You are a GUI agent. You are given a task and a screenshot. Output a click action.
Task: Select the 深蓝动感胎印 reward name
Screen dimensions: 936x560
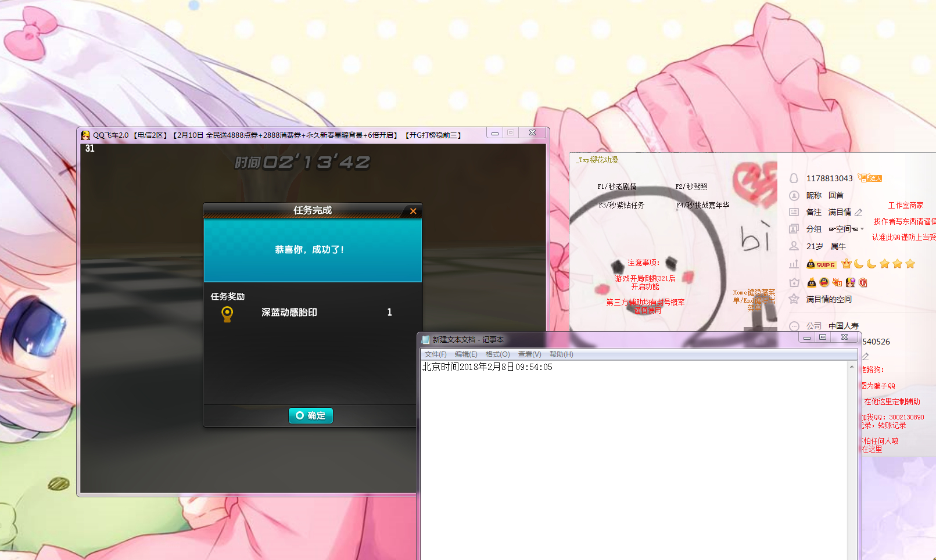click(x=289, y=313)
